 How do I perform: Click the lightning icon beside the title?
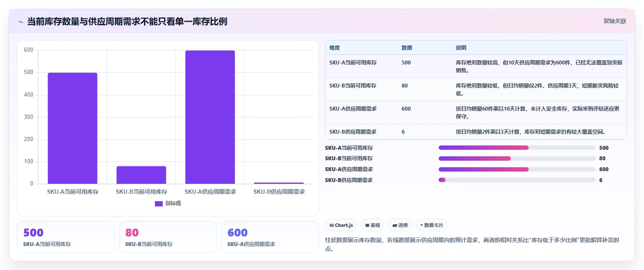(x=20, y=22)
